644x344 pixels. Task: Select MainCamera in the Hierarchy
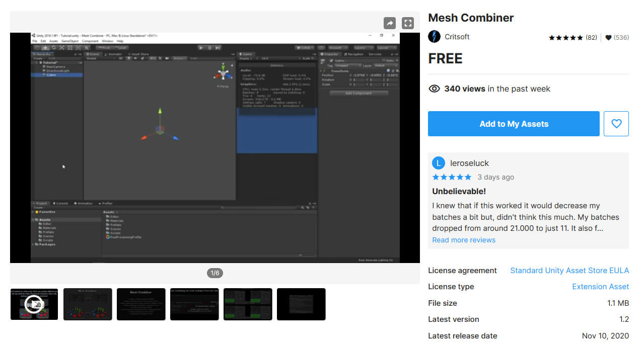(x=56, y=67)
